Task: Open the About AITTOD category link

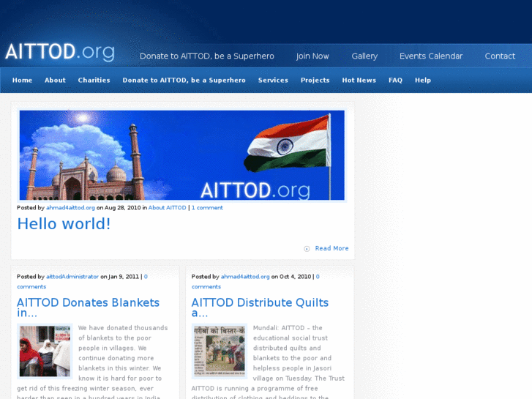Action: tap(168, 207)
